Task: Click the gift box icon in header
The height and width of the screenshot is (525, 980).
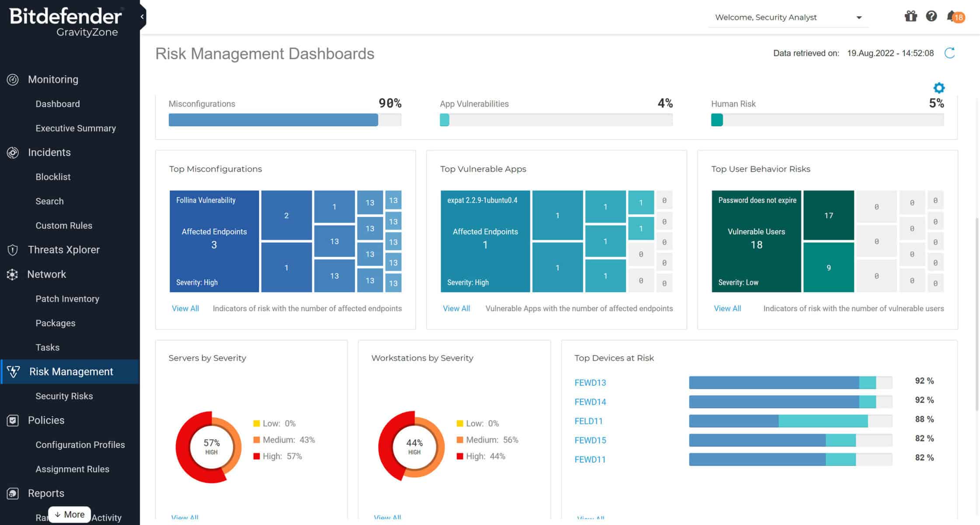Action: [910, 17]
